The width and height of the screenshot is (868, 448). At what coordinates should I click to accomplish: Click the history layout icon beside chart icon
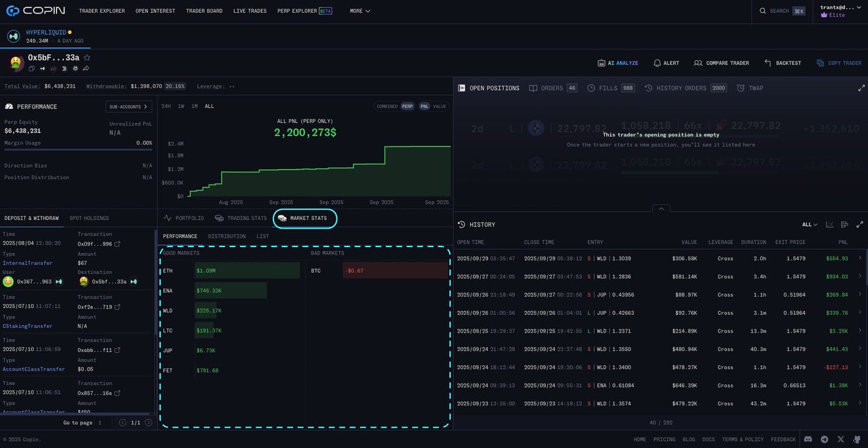point(844,225)
